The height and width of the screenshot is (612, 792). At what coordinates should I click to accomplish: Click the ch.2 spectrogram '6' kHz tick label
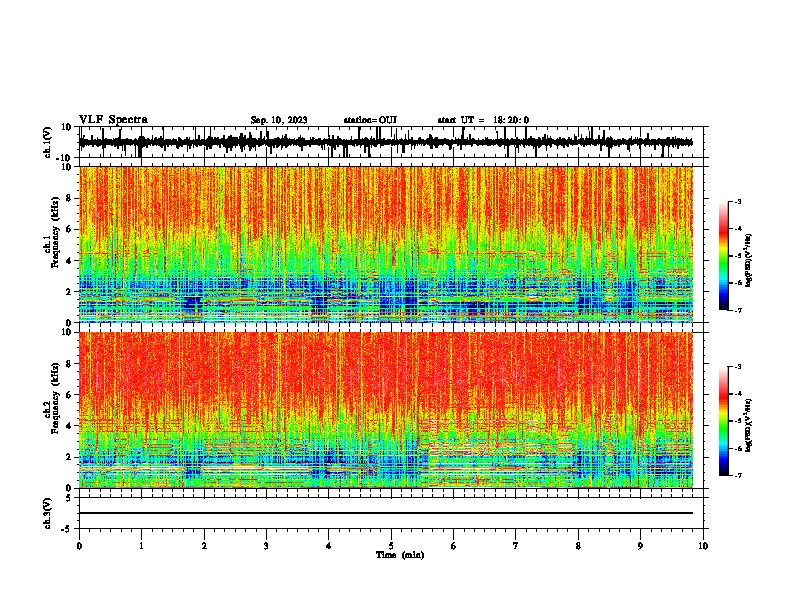[x=69, y=395]
